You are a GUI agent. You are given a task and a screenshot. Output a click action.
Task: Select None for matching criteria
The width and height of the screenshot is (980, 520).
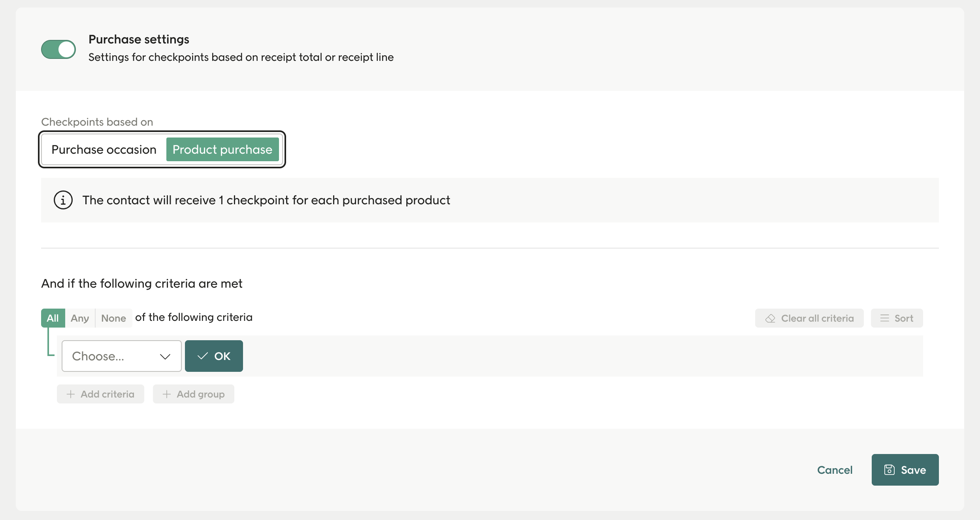click(113, 318)
